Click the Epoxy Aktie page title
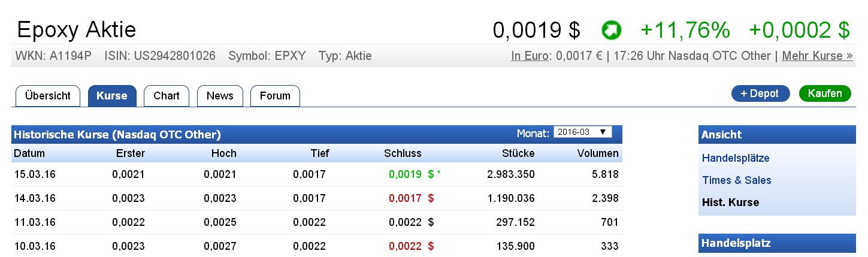868x257 pixels. click(x=77, y=29)
